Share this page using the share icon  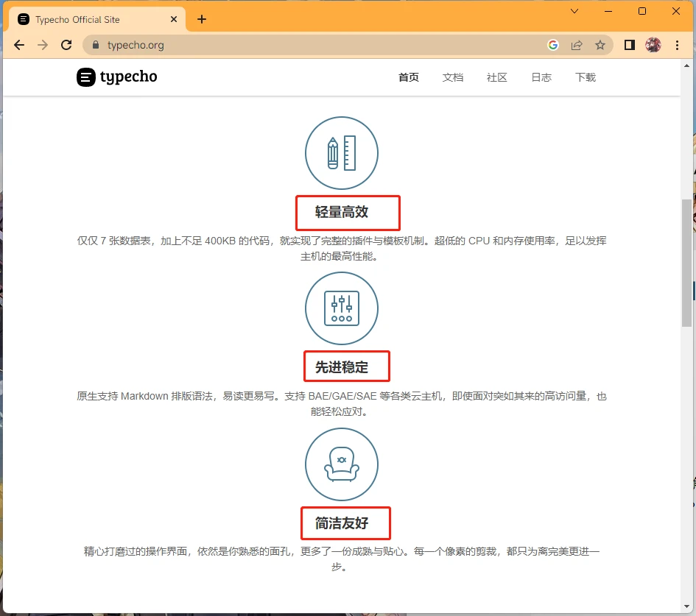577,45
